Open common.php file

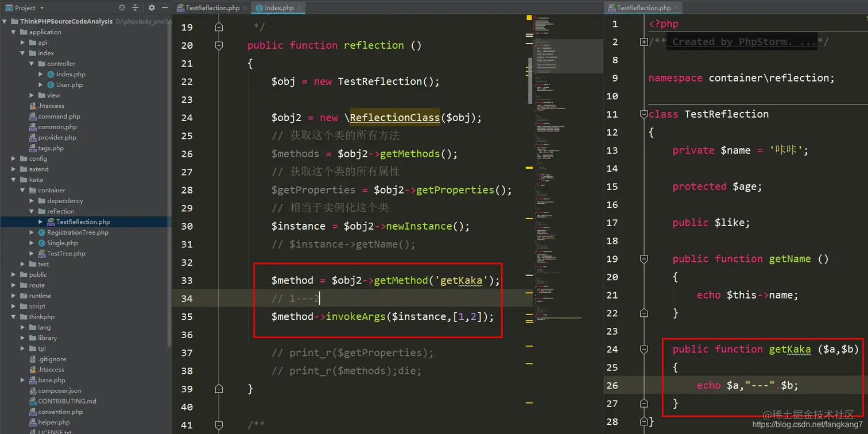tap(57, 127)
